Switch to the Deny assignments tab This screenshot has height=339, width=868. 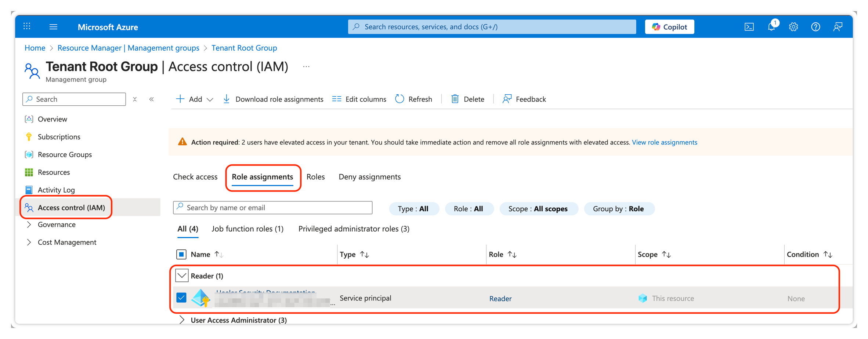(x=370, y=177)
